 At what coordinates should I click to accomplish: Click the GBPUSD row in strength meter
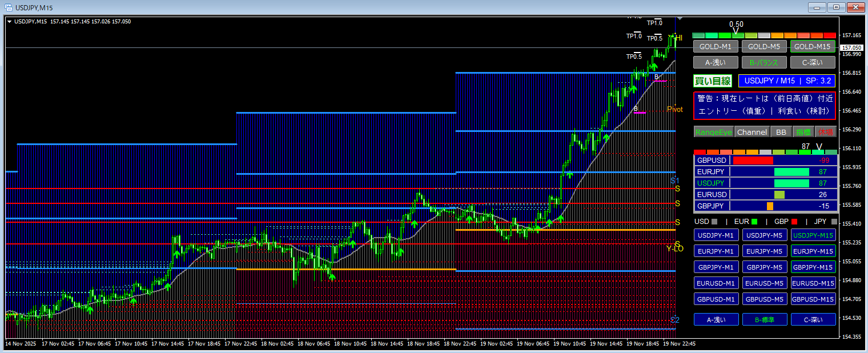coord(765,161)
